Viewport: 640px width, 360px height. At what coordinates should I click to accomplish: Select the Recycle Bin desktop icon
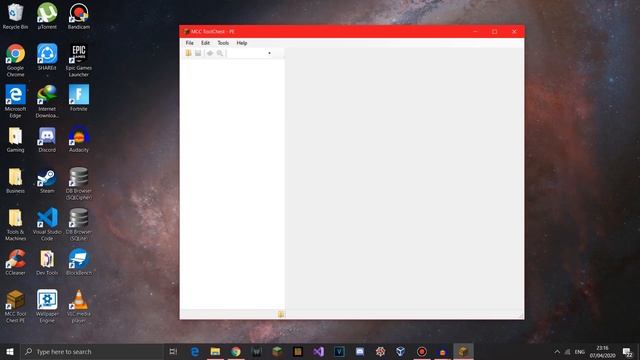coord(15,16)
